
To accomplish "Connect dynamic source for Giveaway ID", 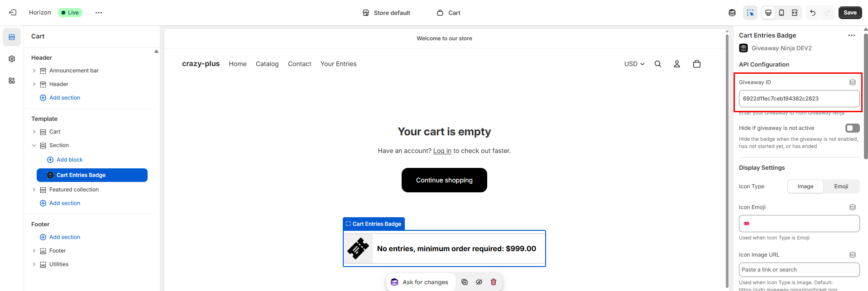I will coord(853,82).
